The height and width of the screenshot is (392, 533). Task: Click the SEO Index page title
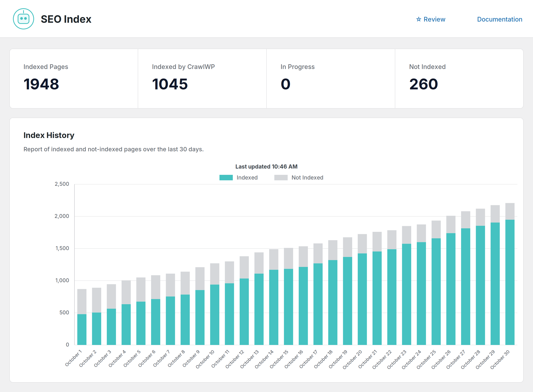pos(66,19)
